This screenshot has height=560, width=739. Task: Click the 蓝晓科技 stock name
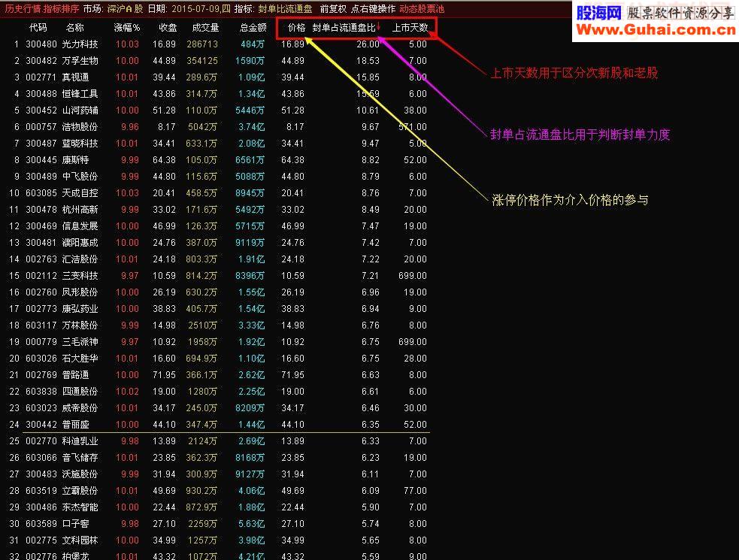(x=80, y=144)
